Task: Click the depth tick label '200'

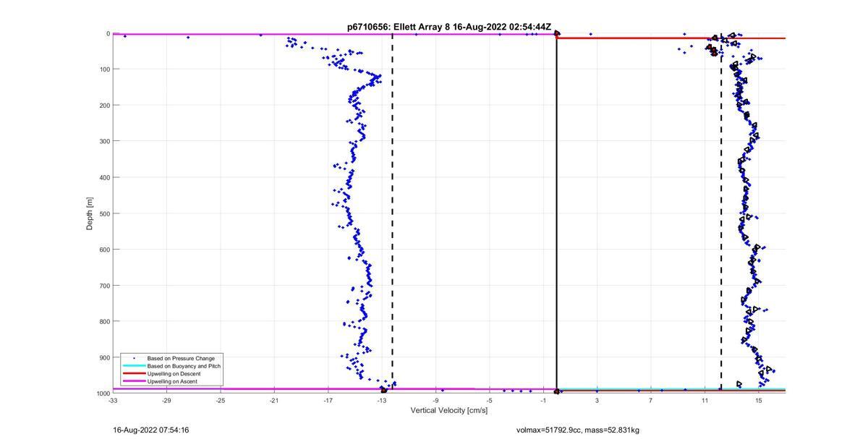Action: [105, 106]
